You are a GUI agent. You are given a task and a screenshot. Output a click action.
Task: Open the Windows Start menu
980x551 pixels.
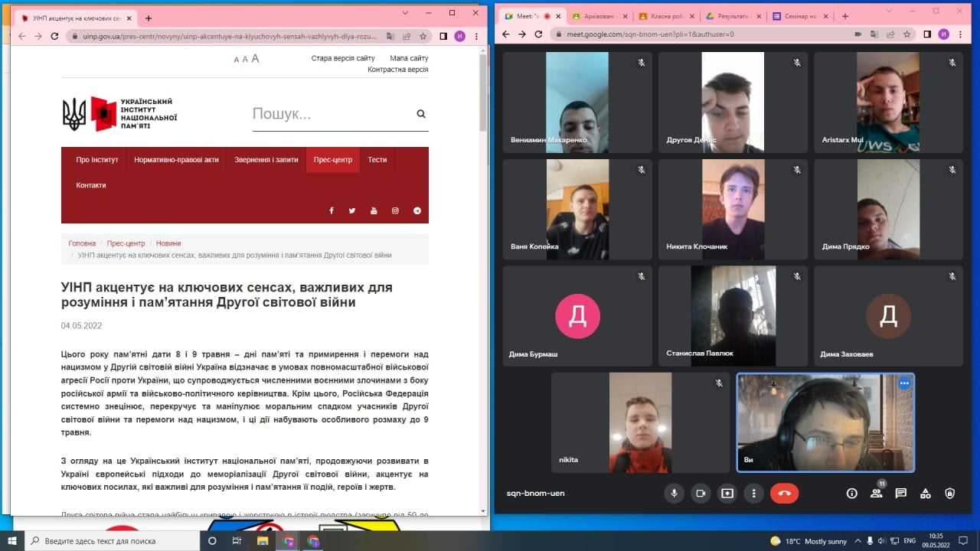point(13,540)
